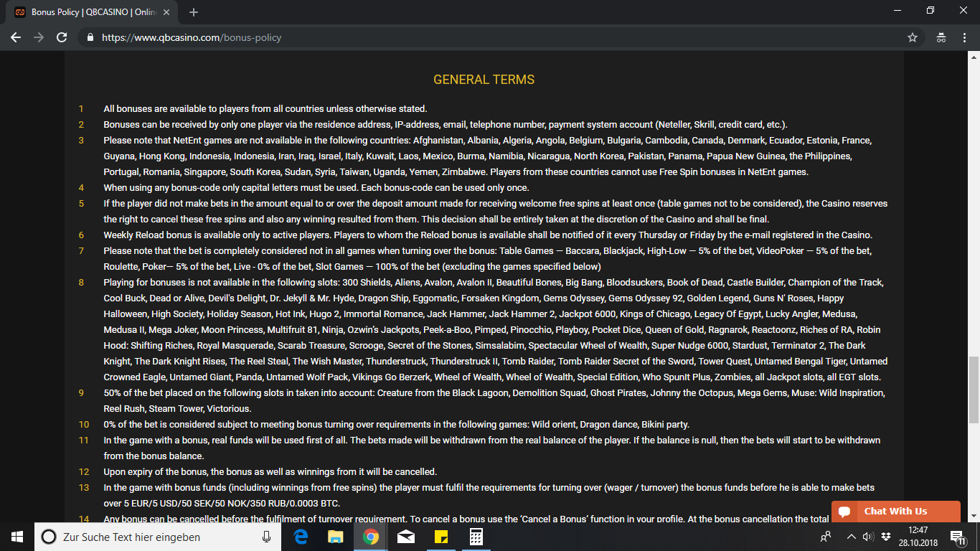Image resolution: width=980 pixels, height=551 pixels.
Task: Bookmark this page with the star
Action: [x=913, y=37]
